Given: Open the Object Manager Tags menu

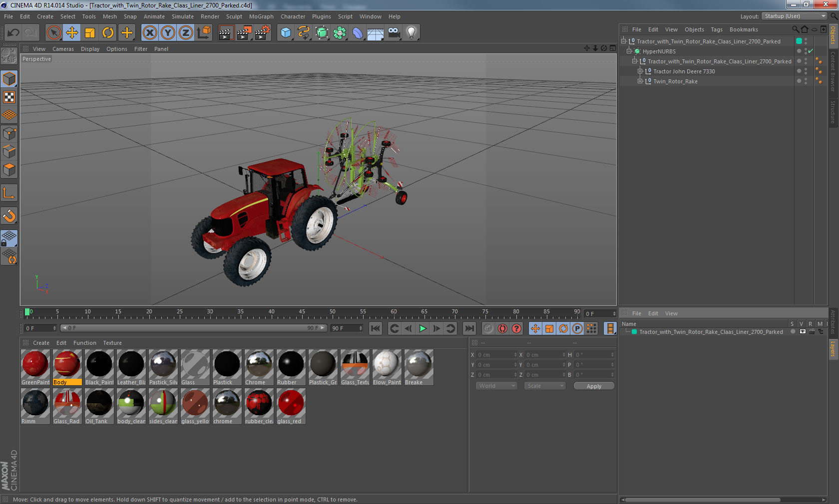Looking at the screenshot, I should [x=717, y=29].
